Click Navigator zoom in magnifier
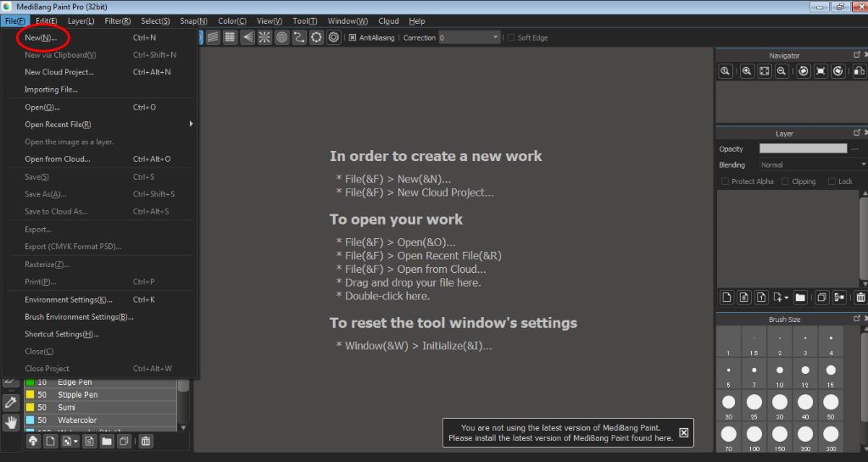Viewport: 868px width, 462px height. pyautogui.click(x=747, y=71)
